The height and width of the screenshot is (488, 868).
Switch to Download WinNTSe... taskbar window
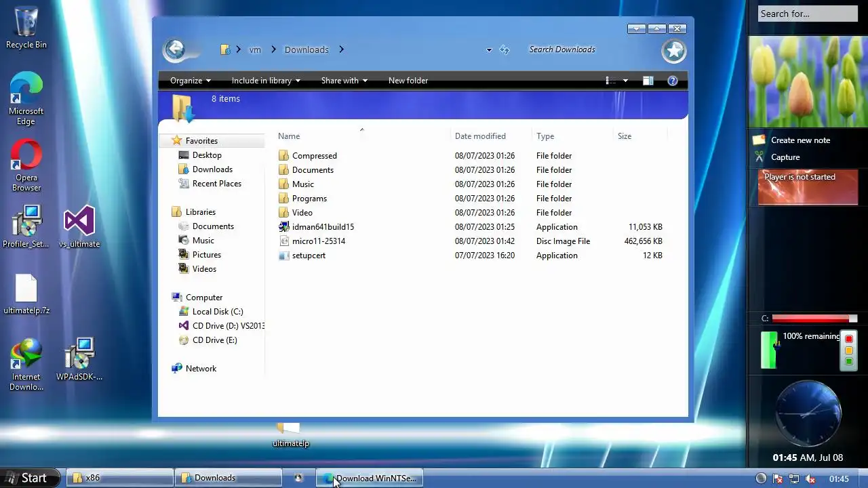(370, 478)
